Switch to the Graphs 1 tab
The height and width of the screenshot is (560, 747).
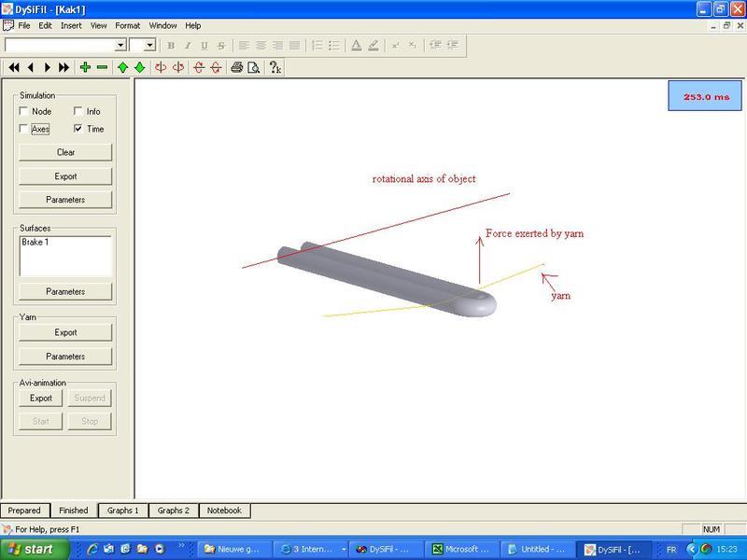click(x=123, y=511)
